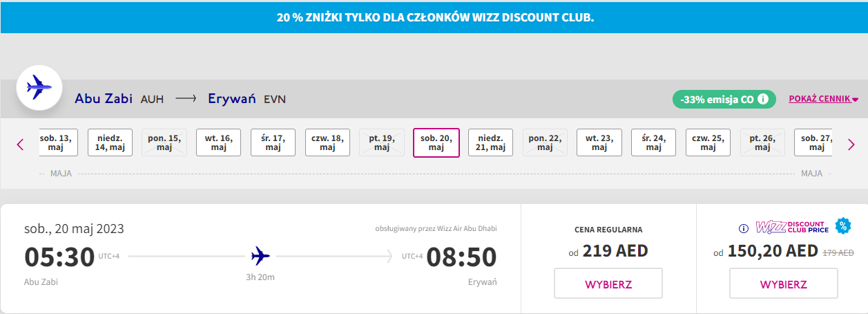Screen dimensions: 868x314
Task: Click the flight duration plane icon
Action: pyautogui.click(x=260, y=256)
